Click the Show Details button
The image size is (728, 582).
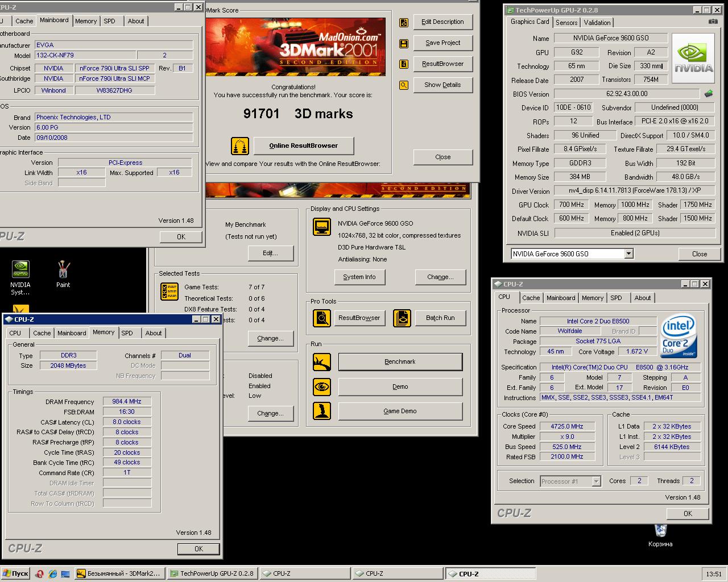click(443, 85)
